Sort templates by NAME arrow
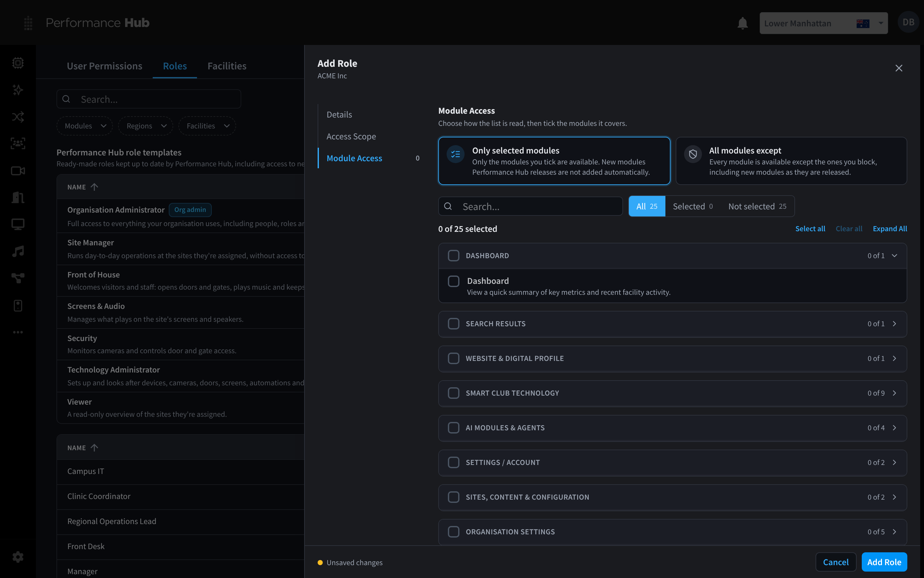Image resolution: width=924 pixels, height=578 pixels. [x=94, y=187]
